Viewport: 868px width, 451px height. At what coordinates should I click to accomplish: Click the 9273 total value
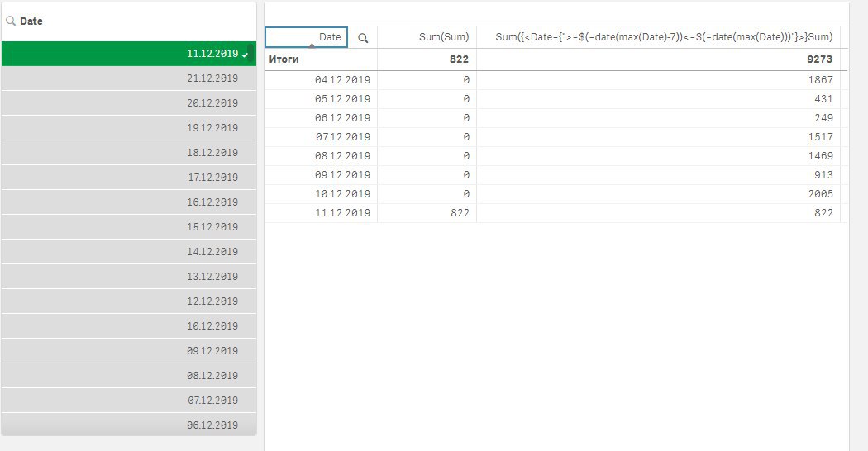819,59
